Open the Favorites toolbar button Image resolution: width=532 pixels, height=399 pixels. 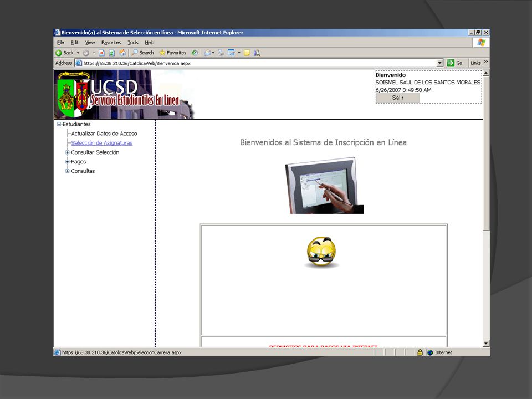(x=173, y=53)
